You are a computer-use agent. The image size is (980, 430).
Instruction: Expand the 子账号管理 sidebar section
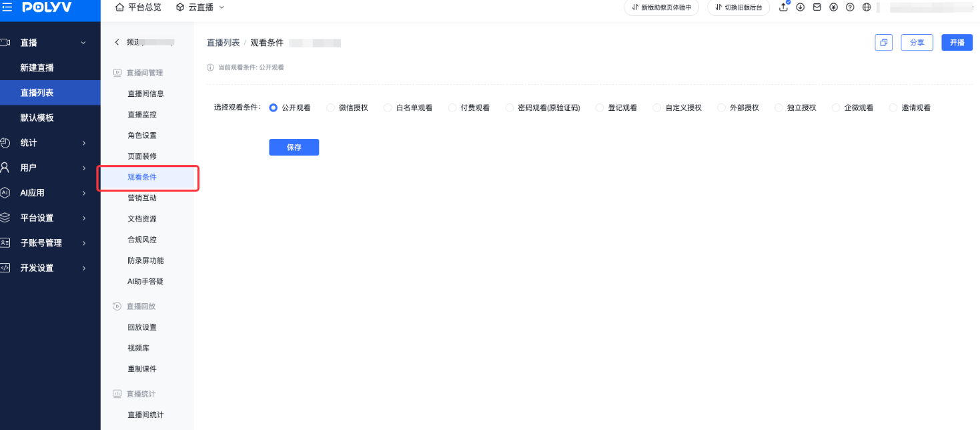[84, 243]
